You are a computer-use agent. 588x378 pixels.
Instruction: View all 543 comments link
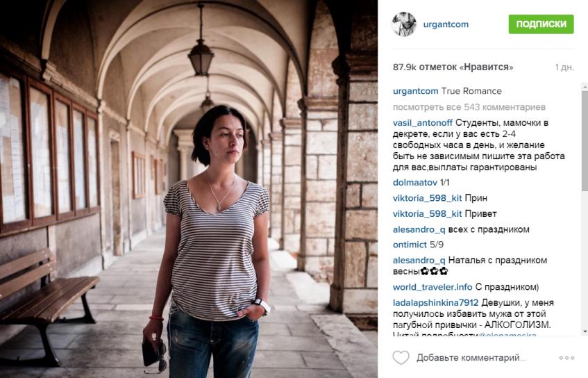(x=469, y=107)
